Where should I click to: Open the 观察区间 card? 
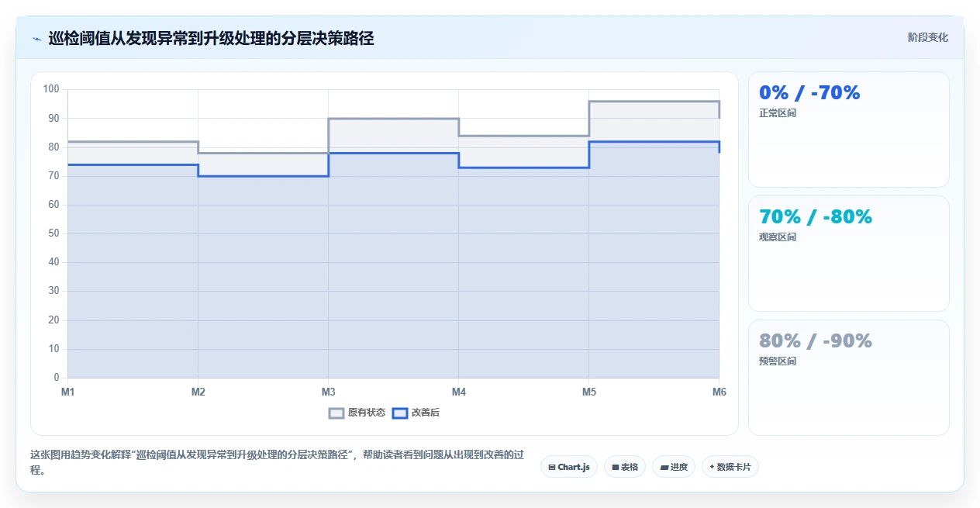pyautogui.click(x=848, y=254)
